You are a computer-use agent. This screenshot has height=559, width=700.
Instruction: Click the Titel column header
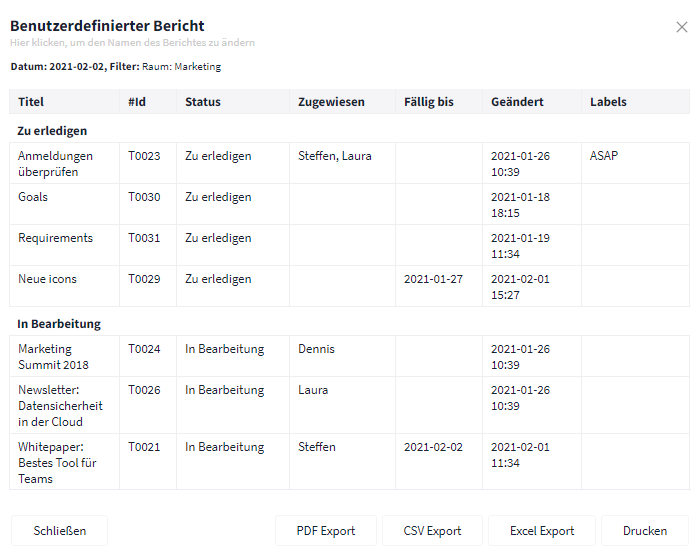31,102
